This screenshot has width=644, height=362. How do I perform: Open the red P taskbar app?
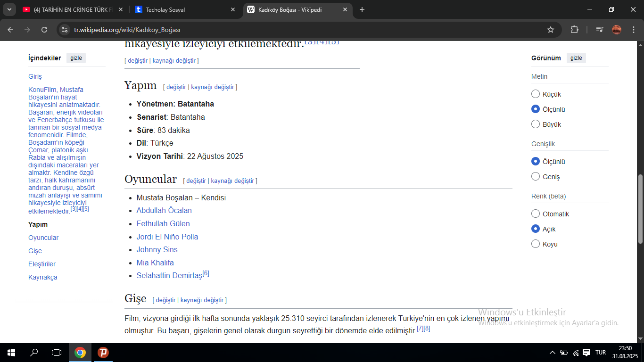coord(103,353)
